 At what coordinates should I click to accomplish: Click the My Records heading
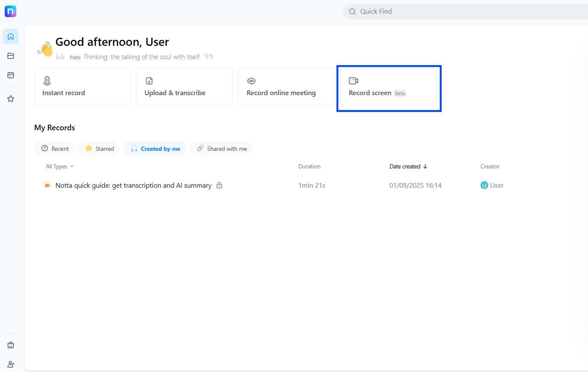(54, 128)
